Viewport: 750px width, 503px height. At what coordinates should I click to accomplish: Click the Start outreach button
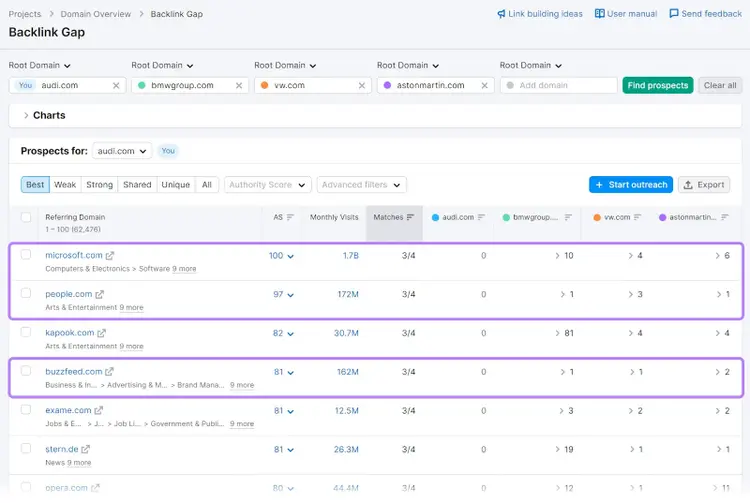pyautogui.click(x=631, y=185)
